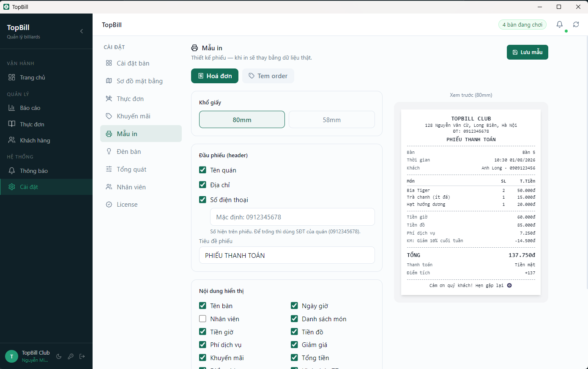Switch to the Tem order tab
588x369 pixels.
coord(268,76)
